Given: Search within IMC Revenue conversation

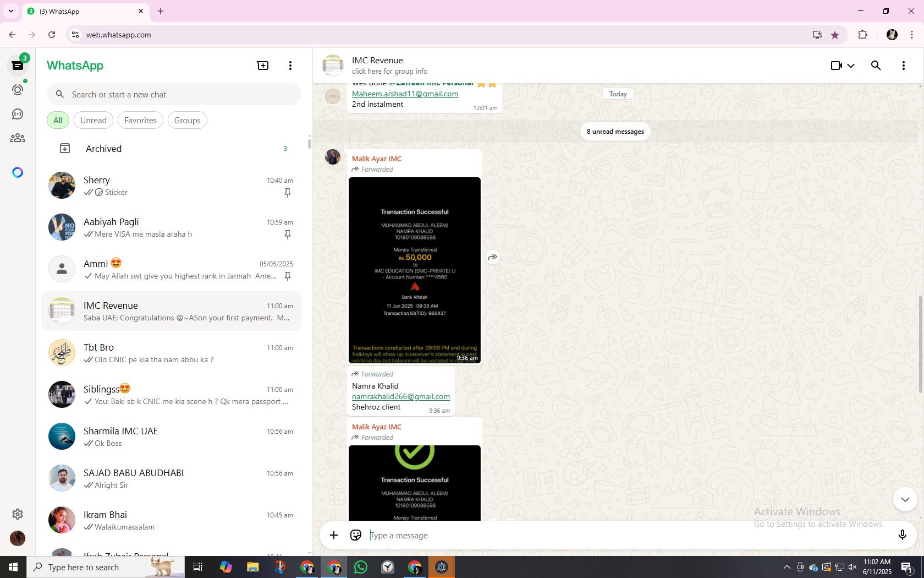Looking at the screenshot, I should click(876, 66).
